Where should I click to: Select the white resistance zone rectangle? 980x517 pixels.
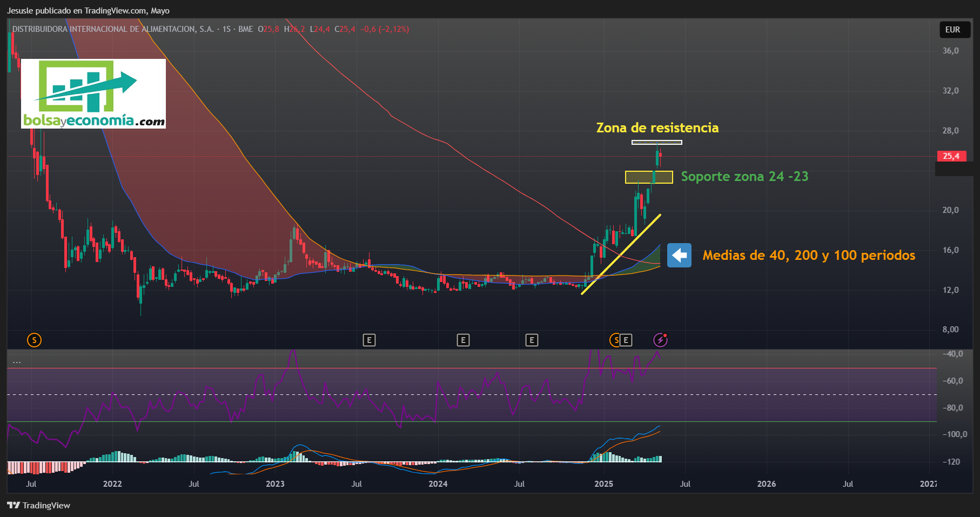click(657, 143)
